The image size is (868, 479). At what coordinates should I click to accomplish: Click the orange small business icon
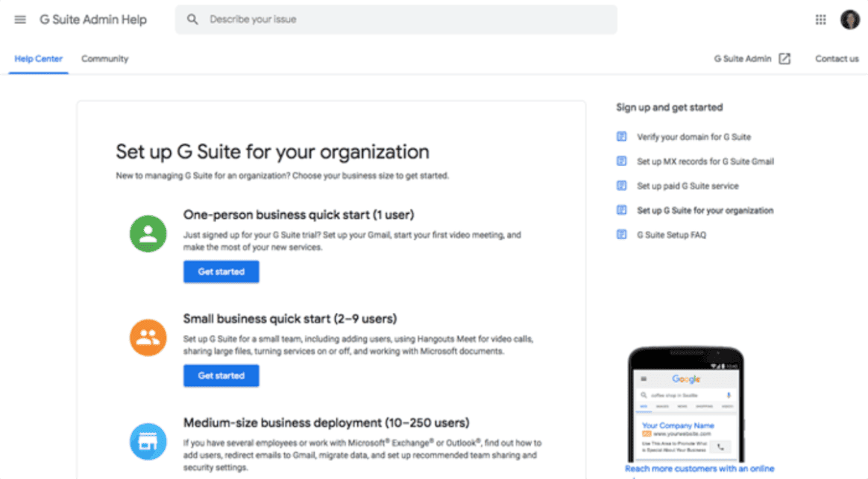point(148,337)
